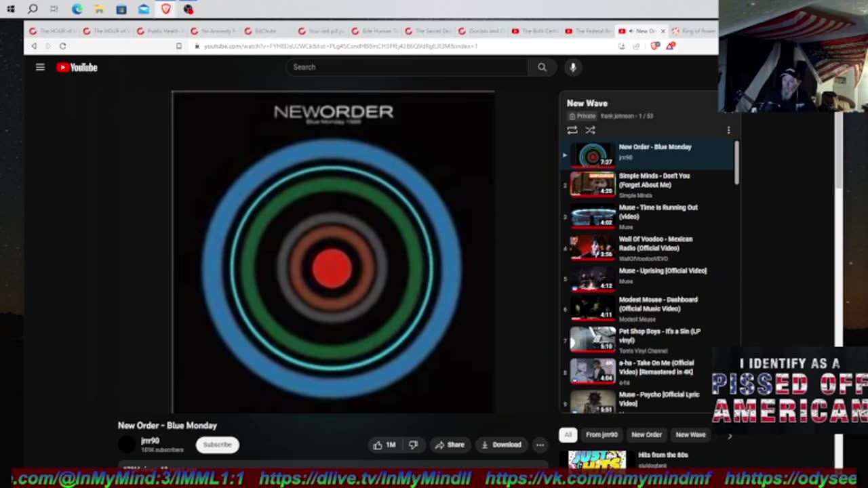Open jrrr90 channel name link

click(150, 441)
